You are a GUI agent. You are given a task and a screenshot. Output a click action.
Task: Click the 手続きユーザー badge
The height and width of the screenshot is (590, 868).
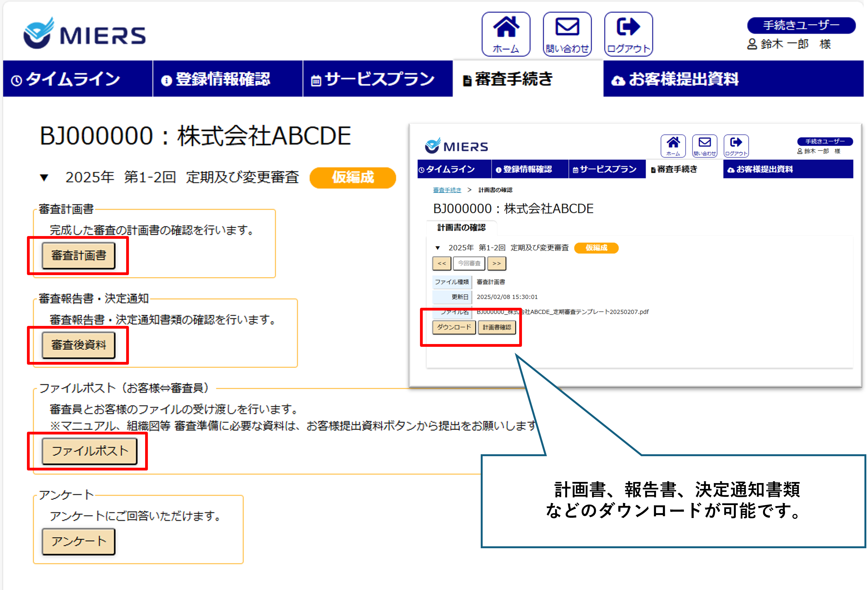[801, 25]
